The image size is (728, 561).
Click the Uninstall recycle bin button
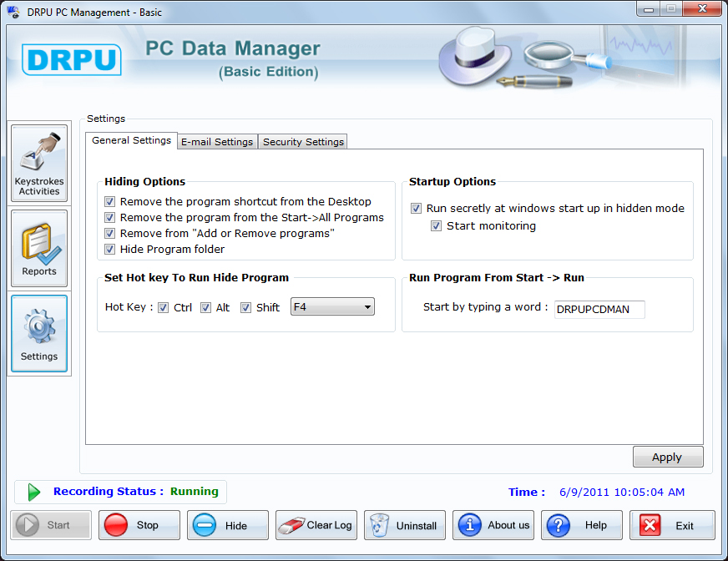(x=405, y=525)
